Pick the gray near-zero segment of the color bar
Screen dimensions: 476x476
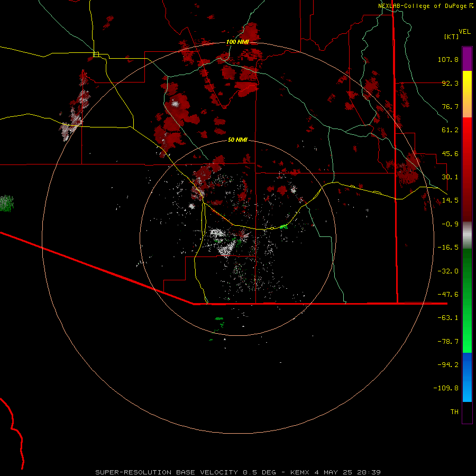(467, 235)
